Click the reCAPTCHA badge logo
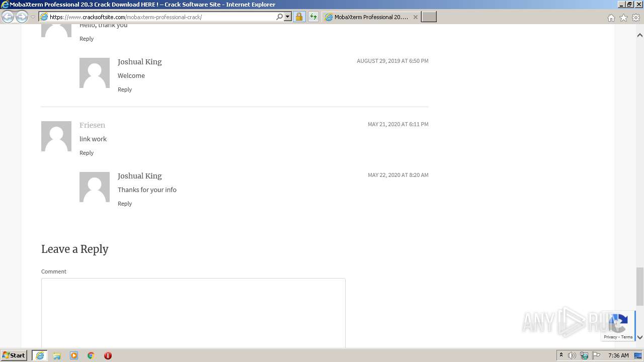This screenshot has width=644, height=362. (618, 322)
